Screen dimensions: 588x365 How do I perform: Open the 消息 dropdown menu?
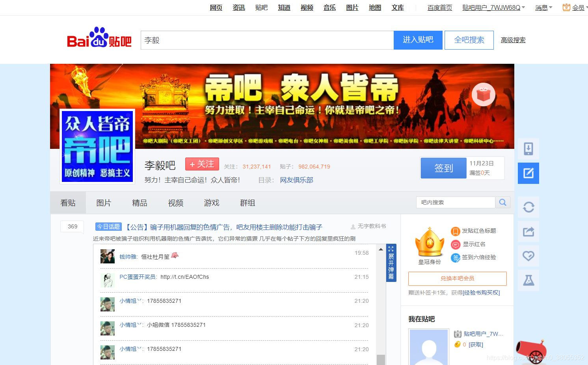click(544, 7)
